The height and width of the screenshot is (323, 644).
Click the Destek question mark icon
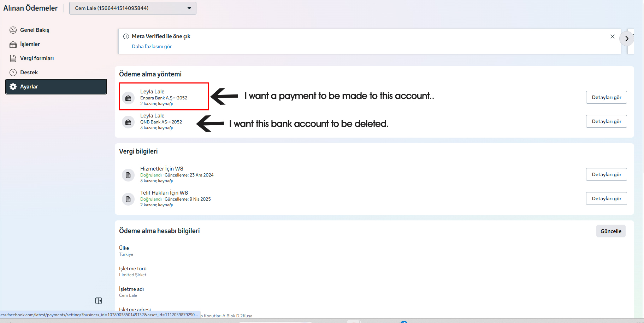coord(13,73)
